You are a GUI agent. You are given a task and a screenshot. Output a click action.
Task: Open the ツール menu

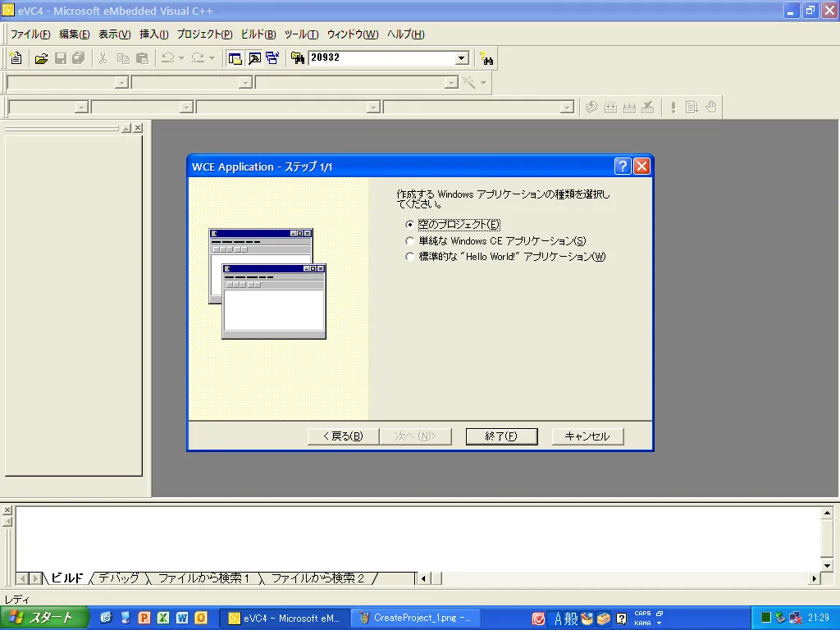pyautogui.click(x=302, y=34)
